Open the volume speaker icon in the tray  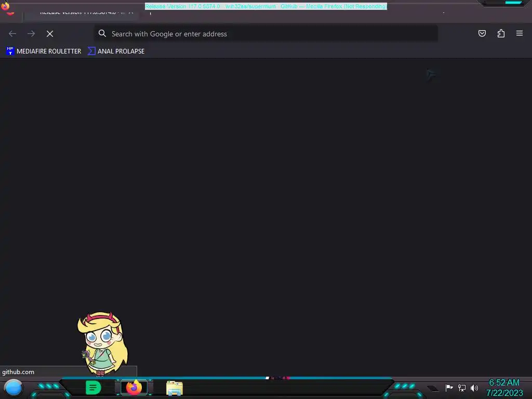click(474, 388)
